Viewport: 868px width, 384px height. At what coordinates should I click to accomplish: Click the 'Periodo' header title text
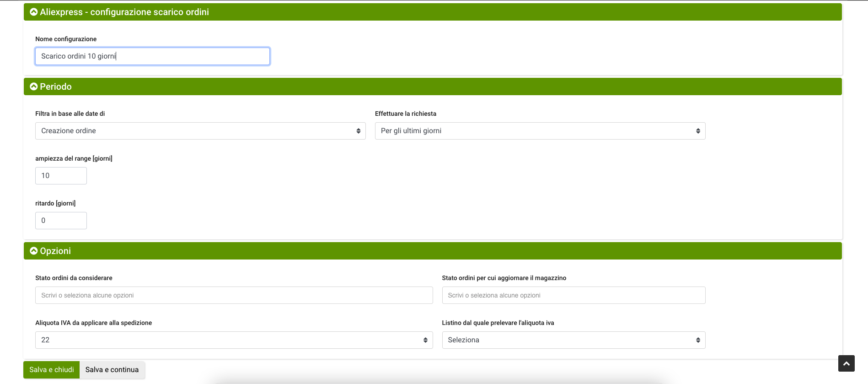click(56, 87)
